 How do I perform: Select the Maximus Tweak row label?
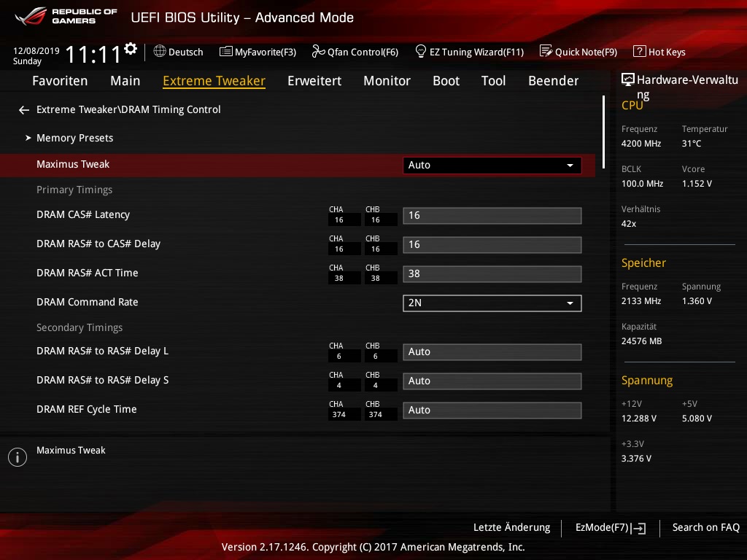tap(73, 164)
